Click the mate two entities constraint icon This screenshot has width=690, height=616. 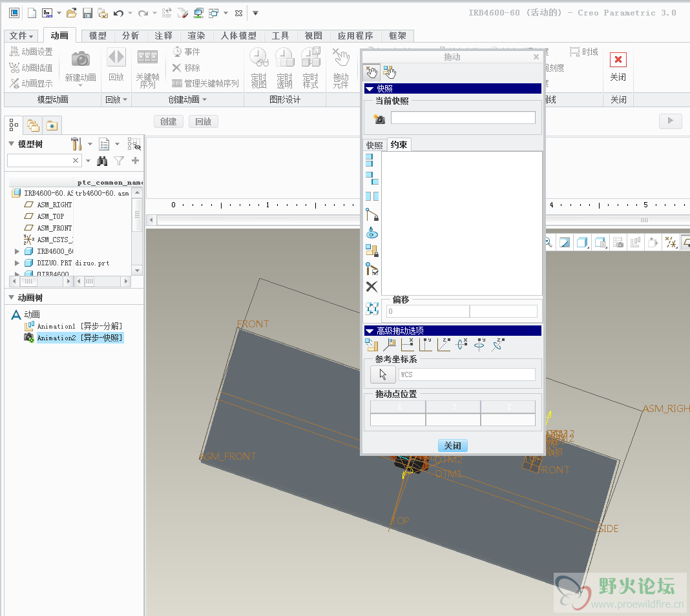[372, 178]
